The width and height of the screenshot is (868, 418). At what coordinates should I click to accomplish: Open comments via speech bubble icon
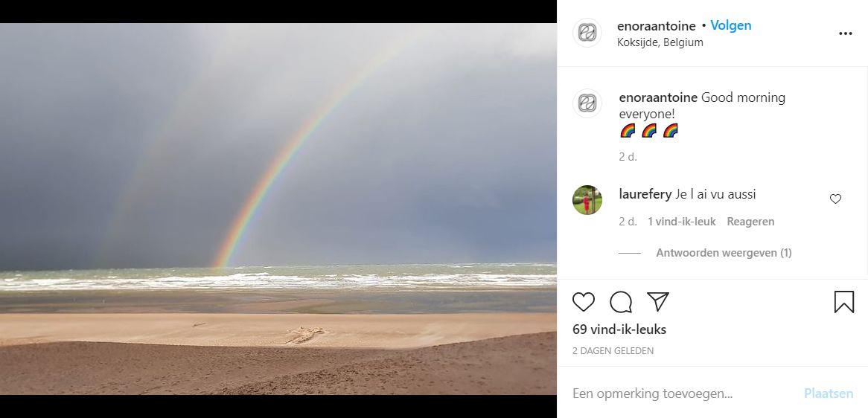[x=621, y=302]
